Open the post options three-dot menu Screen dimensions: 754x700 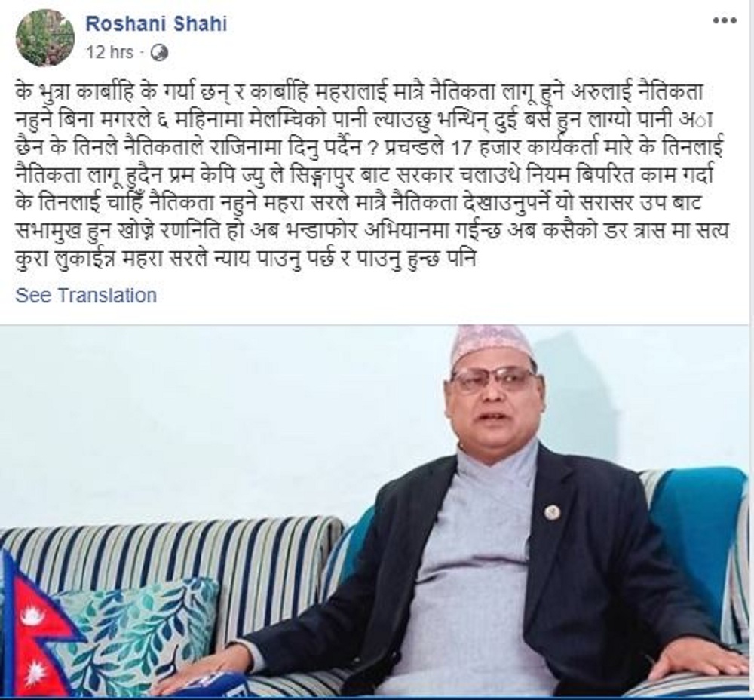[724, 20]
